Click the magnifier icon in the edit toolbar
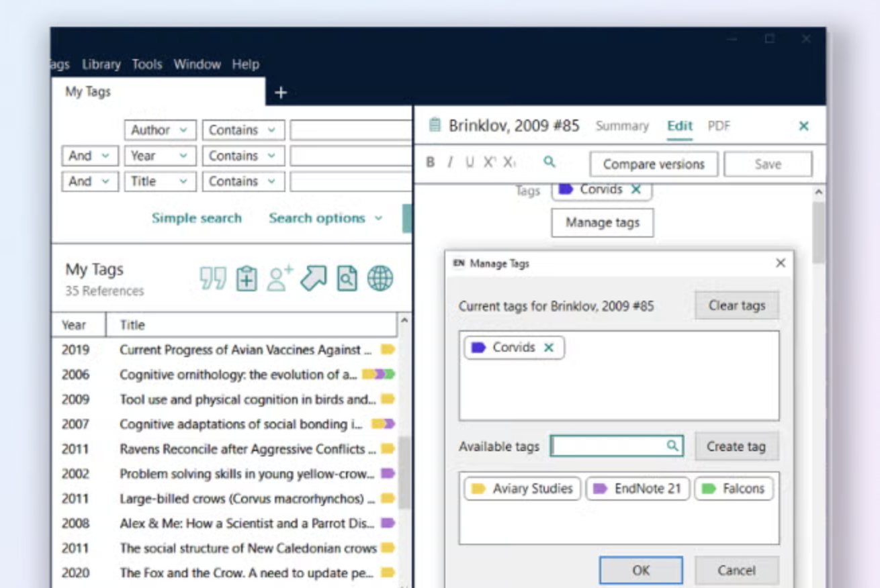The height and width of the screenshot is (588, 880). click(549, 162)
